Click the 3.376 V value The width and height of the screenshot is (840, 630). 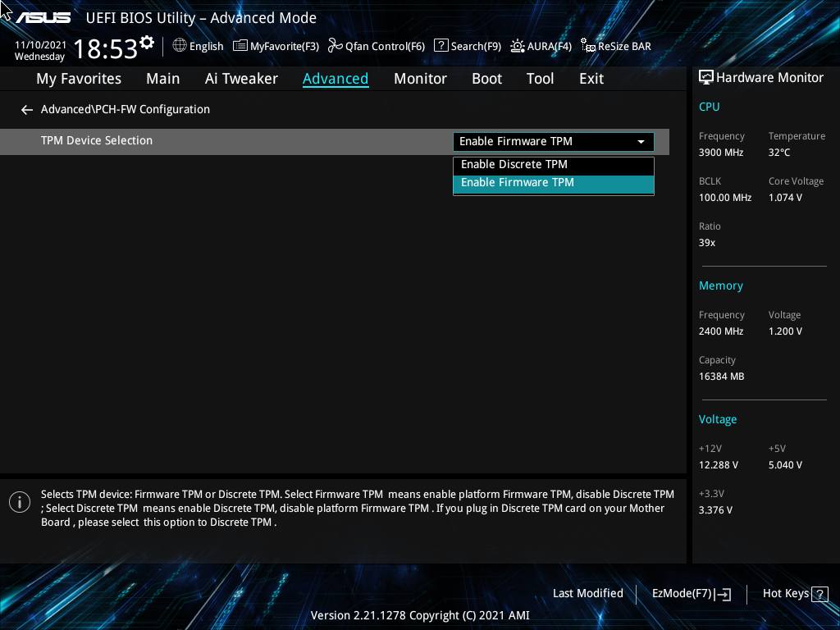point(715,510)
